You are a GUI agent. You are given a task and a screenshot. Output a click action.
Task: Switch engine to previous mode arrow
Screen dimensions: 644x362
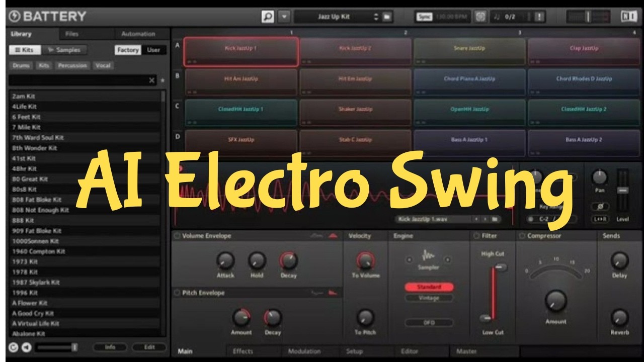pos(409,259)
